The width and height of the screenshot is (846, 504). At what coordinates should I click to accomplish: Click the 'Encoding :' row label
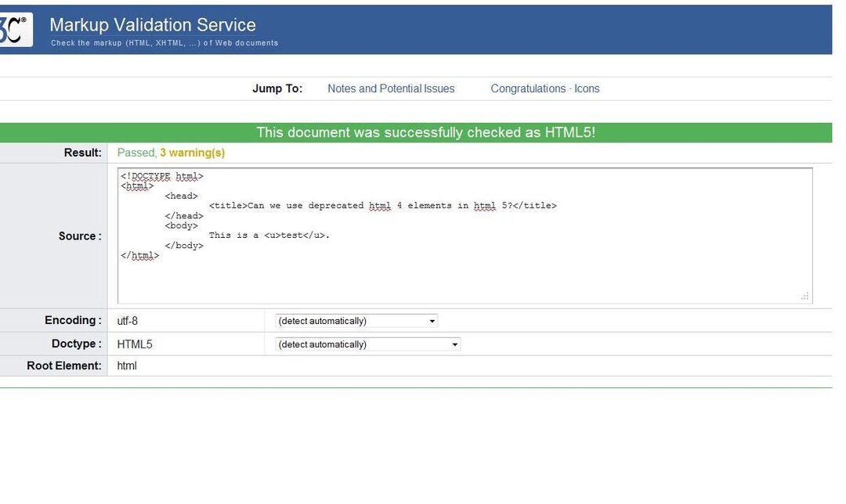coord(73,320)
